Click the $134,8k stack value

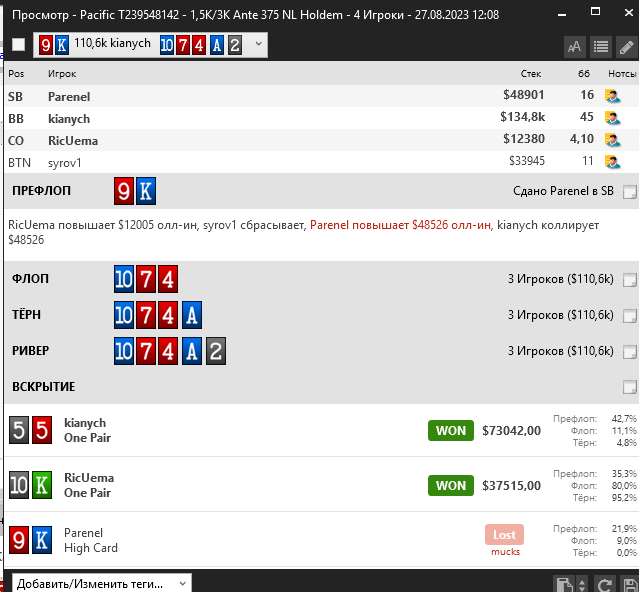tap(522, 117)
